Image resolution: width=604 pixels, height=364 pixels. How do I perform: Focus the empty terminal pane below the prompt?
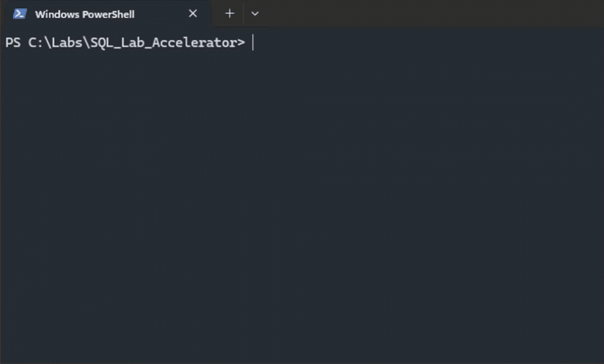302,200
